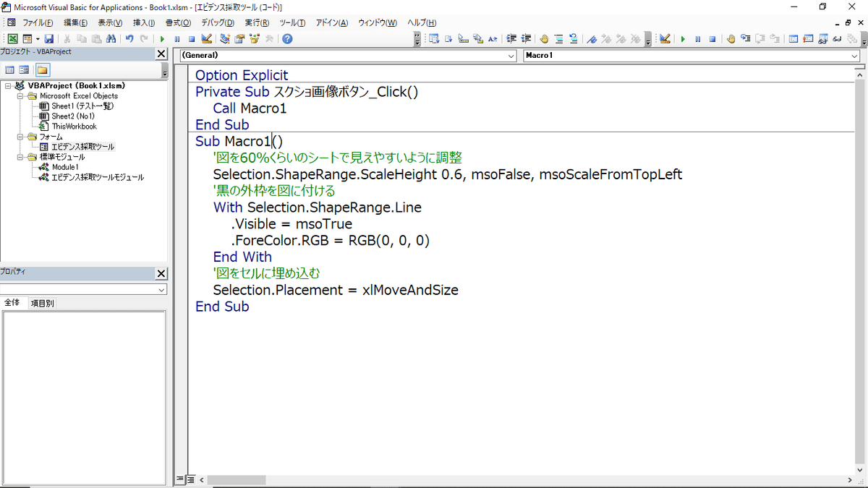868x488 pixels.
Task: Click View Object in Project Explorer
Action: (x=24, y=70)
